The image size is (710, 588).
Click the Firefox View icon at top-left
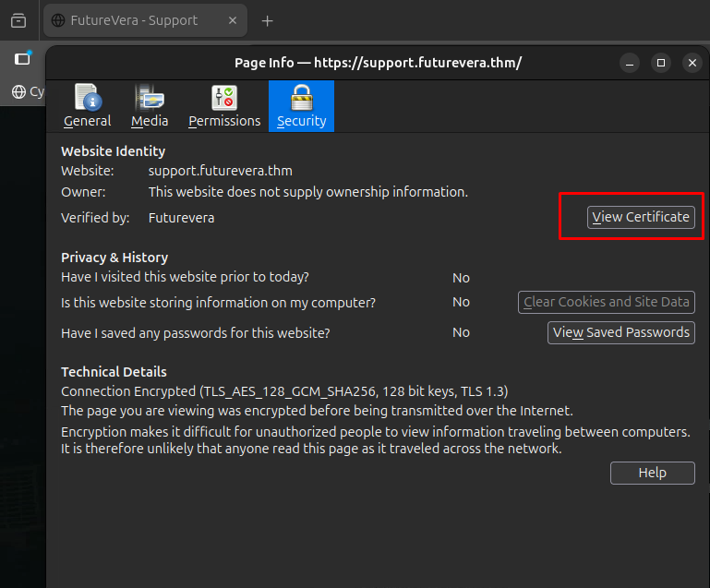pyautogui.click(x=18, y=20)
